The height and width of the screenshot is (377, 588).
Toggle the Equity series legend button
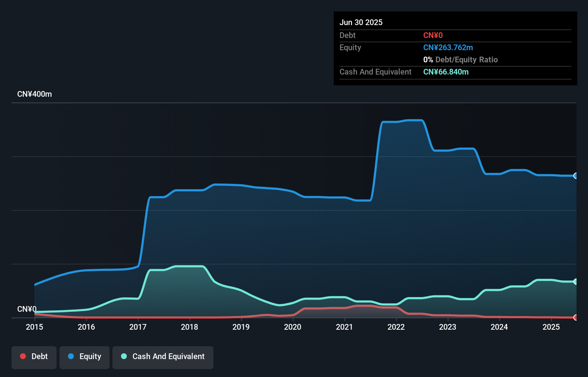85,357
